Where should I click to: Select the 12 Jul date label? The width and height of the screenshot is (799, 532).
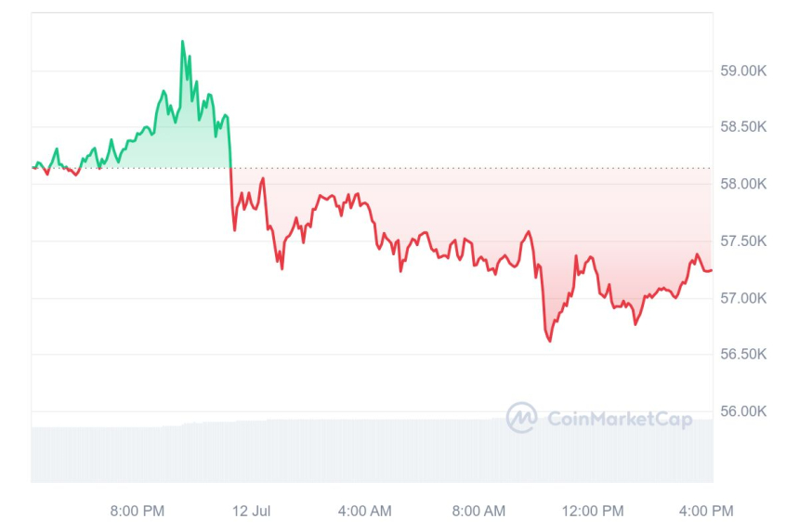(x=251, y=511)
